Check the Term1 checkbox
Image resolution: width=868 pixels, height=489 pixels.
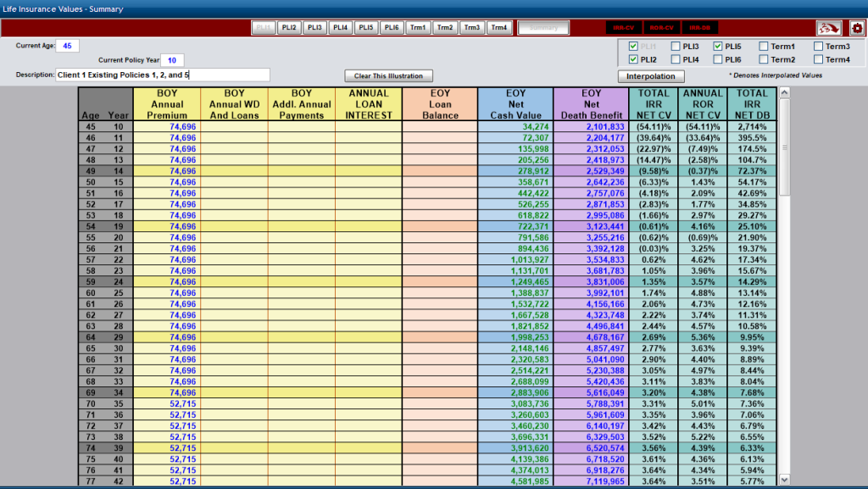tap(764, 47)
